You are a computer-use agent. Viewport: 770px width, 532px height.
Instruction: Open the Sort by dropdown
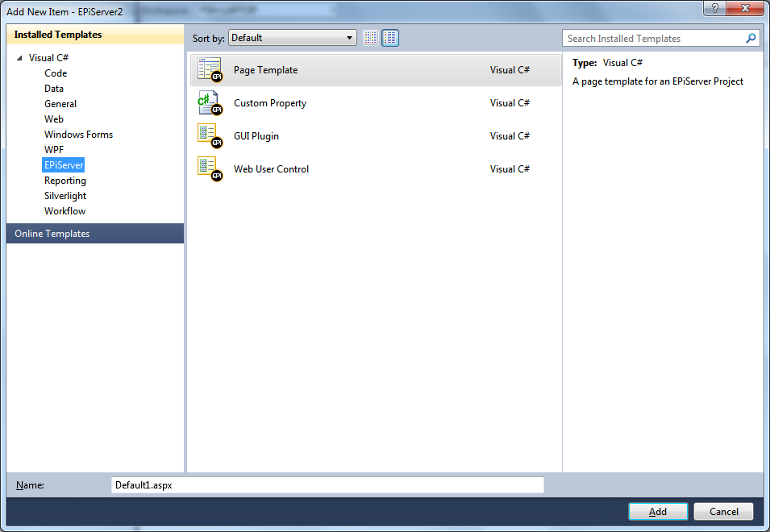point(293,38)
